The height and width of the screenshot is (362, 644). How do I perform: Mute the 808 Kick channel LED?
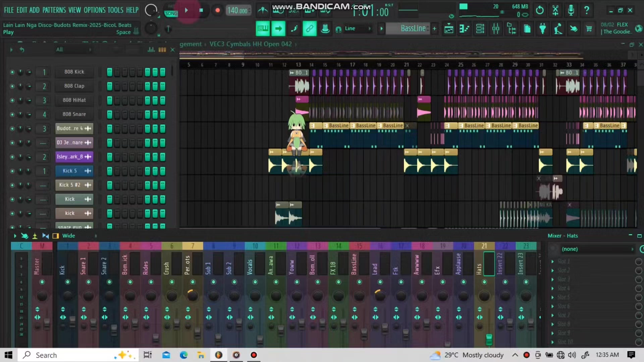(x=12, y=72)
